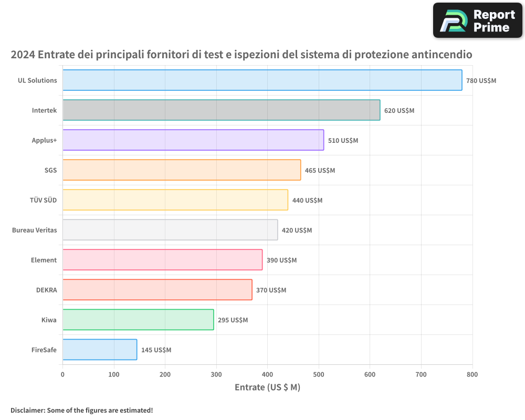This screenshot has height=420, width=525.
Task: Click the yellow TÜV SÜD bar
Action: point(175,200)
